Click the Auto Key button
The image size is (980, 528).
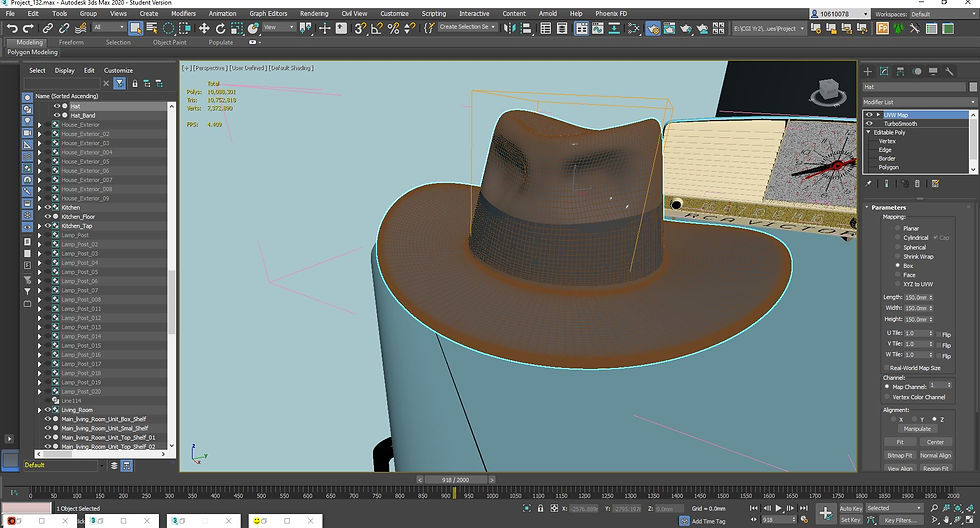(x=851, y=509)
